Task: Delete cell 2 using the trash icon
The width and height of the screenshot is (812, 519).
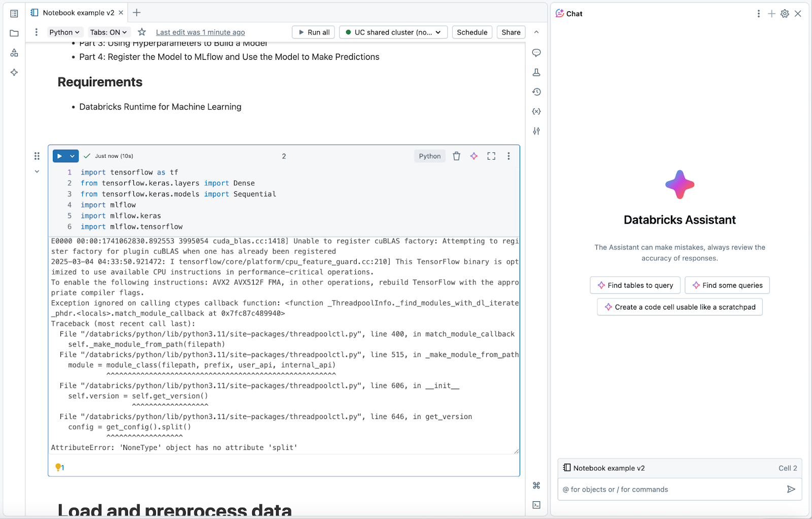Action: coord(456,156)
